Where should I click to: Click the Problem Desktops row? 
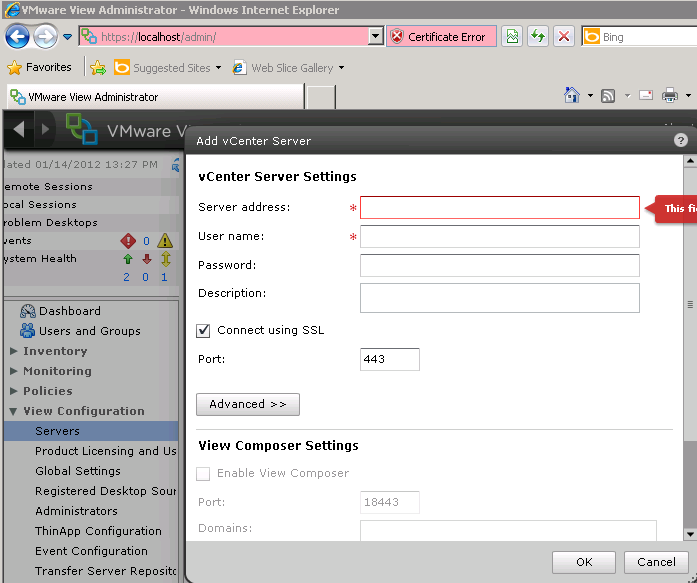(91, 222)
